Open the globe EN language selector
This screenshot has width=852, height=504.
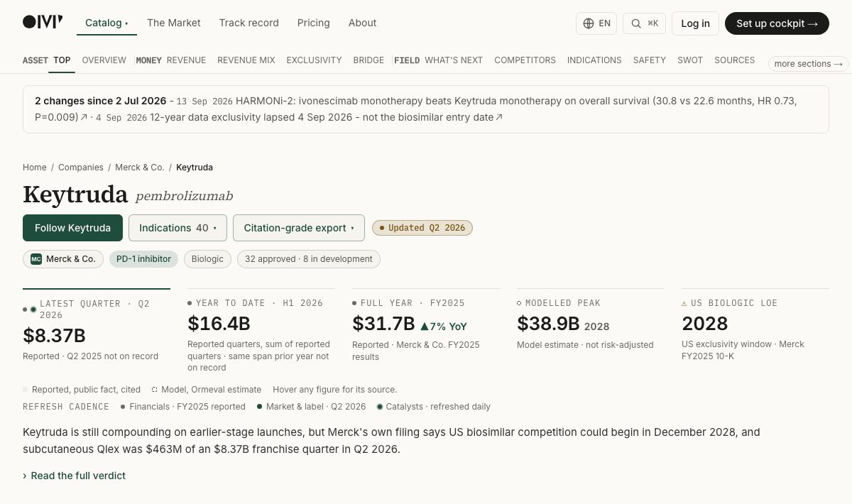596,23
